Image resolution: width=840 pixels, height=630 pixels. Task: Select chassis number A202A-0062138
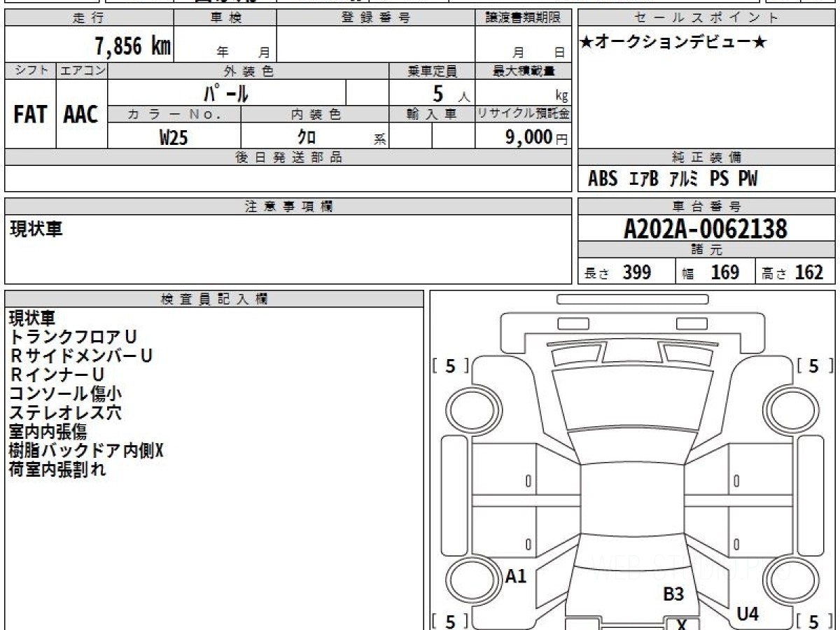tap(706, 229)
